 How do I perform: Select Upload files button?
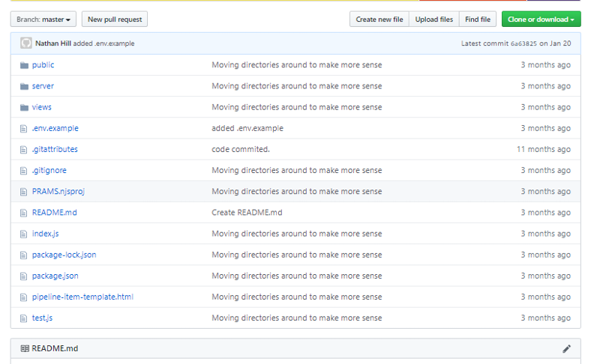434,19
